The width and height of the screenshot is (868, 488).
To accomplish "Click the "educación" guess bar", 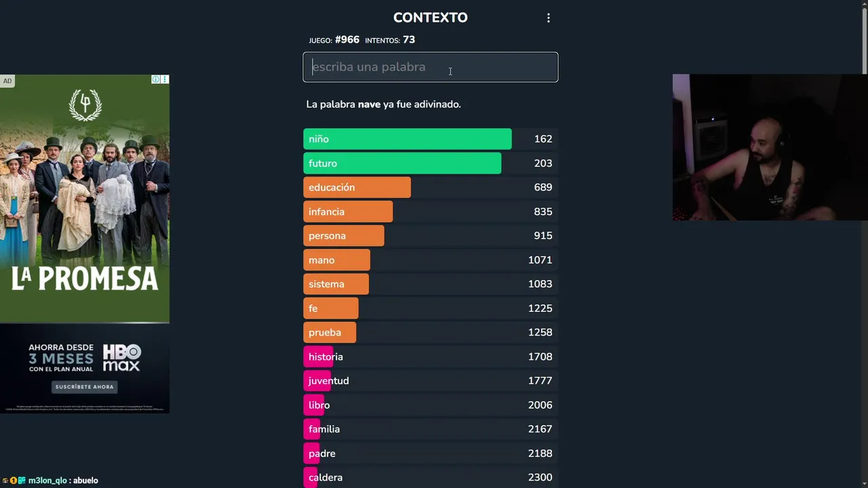I will (357, 188).
